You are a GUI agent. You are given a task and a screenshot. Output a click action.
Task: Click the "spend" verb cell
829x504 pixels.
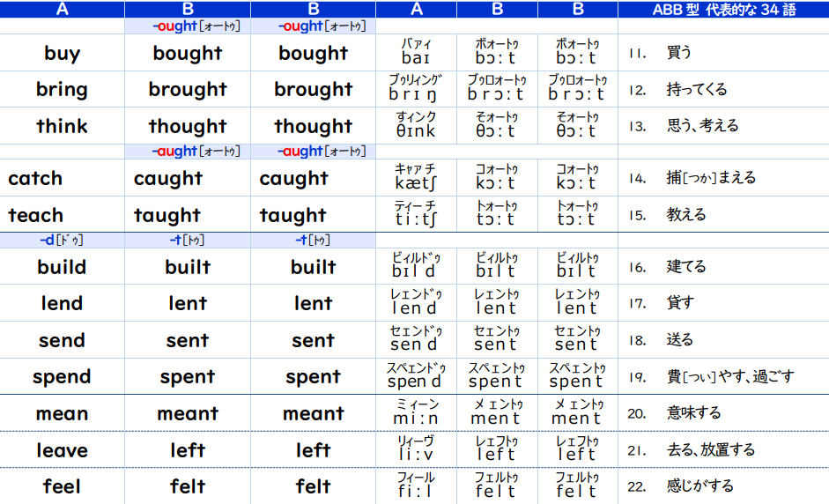coord(62,377)
